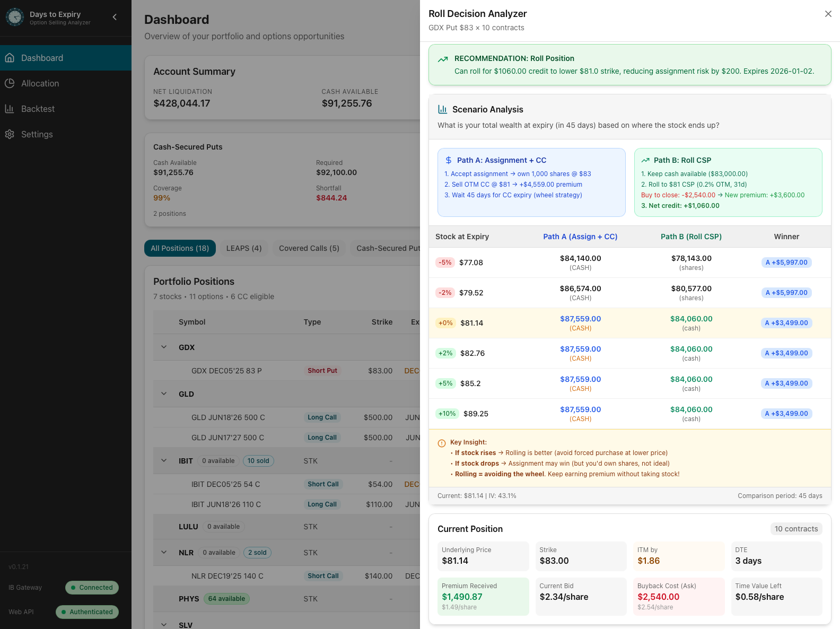Click the Short Put tag on GDX row
The image size is (840, 629).
(x=322, y=371)
